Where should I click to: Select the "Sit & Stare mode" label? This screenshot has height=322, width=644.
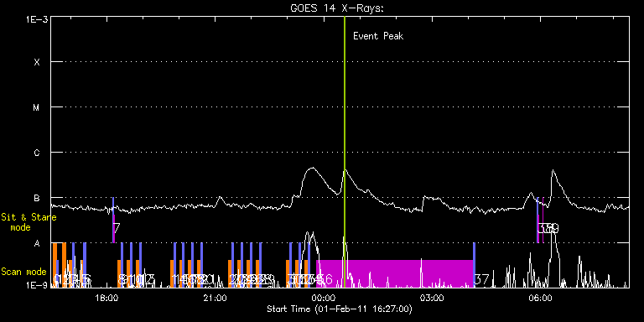29,222
